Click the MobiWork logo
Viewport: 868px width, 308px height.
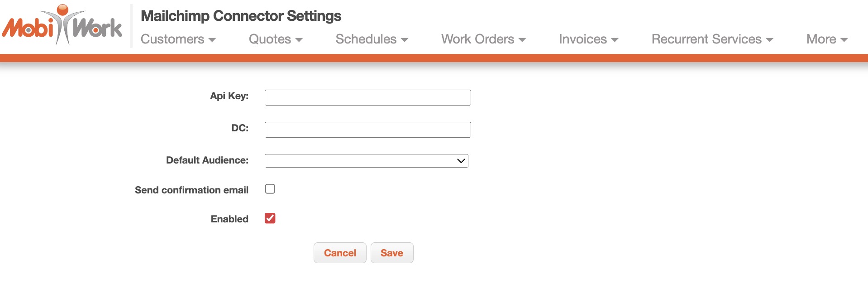click(62, 25)
